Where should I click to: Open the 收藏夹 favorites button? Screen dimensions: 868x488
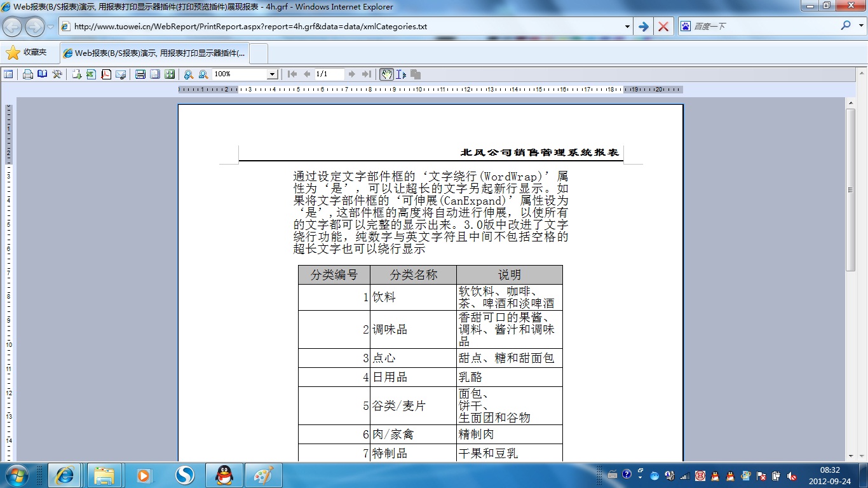27,53
